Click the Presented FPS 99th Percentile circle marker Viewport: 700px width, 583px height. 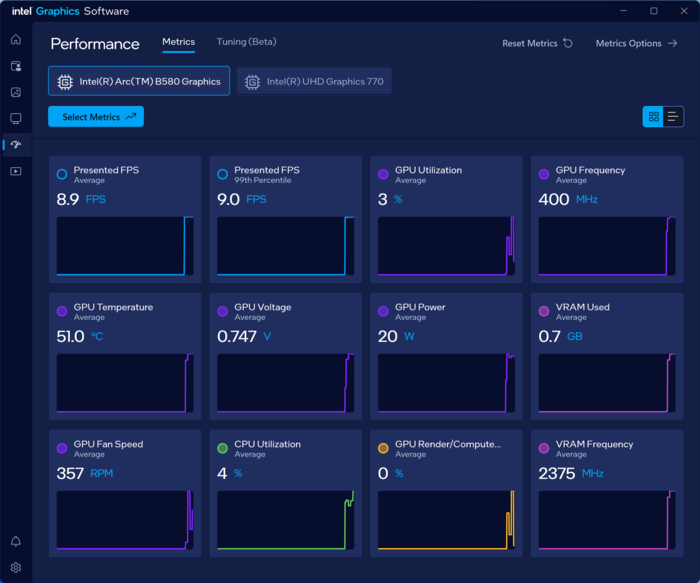(222, 175)
